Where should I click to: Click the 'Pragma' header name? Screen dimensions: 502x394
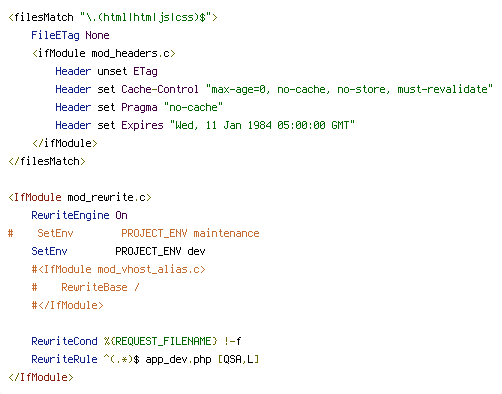pyautogui.click(x=139, y=107)
